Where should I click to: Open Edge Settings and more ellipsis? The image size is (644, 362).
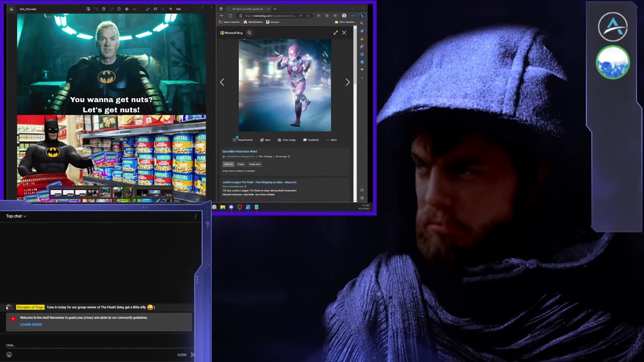coord(353,16)
